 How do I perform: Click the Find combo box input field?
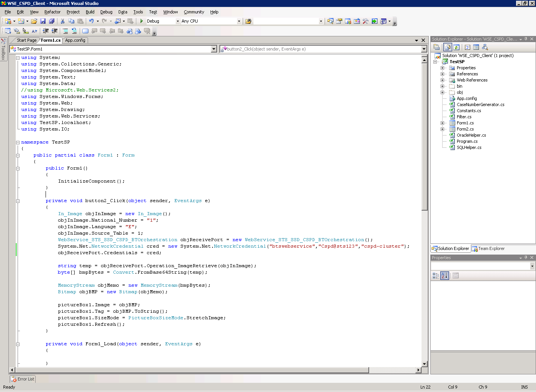[286, 21]
